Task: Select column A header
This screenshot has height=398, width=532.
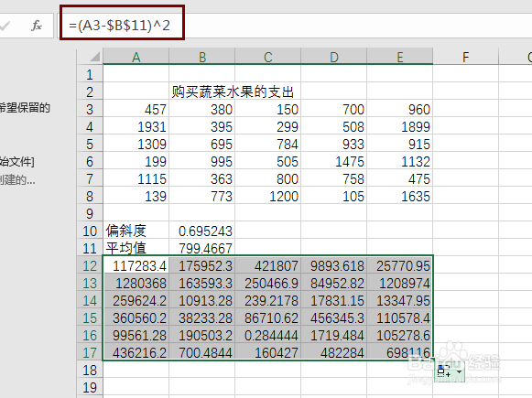Action: pyautogui.click(x=136, y=57)
